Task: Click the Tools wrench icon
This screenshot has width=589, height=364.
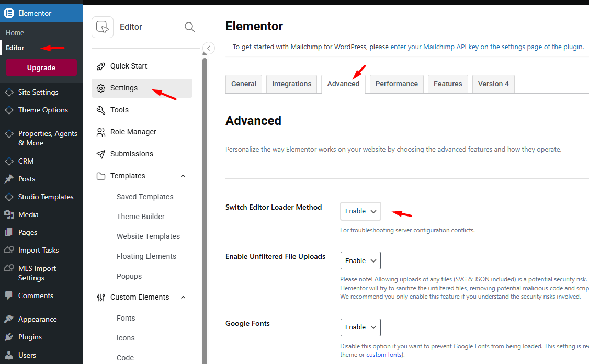Action: [101, 110]
